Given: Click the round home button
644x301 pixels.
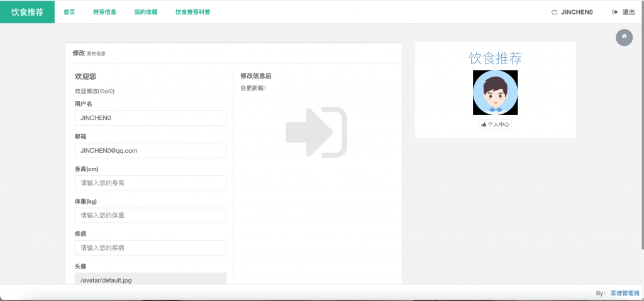Looking at the screenshot, I should tap(624, 37).
